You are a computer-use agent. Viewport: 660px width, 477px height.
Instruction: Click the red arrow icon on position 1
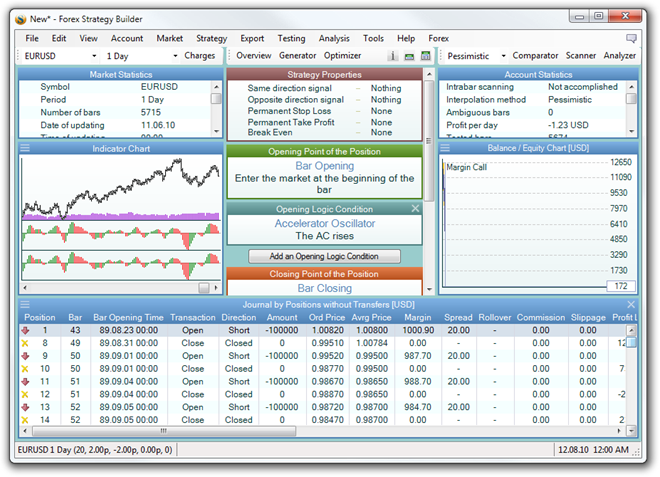[25, 330]
